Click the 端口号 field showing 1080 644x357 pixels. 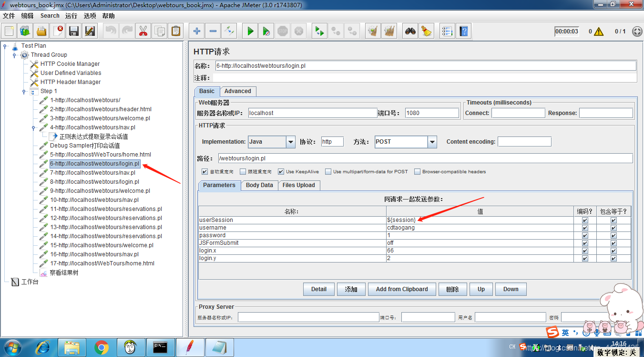[432, 113]
